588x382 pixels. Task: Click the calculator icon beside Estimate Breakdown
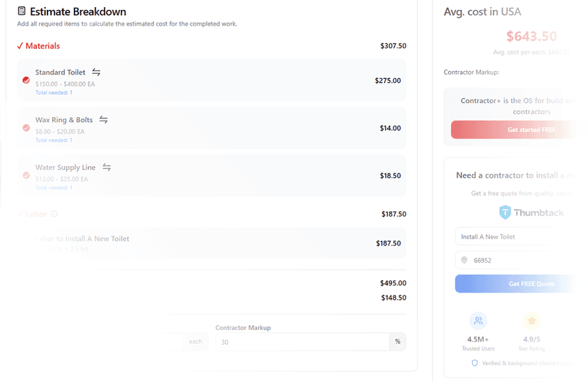point(22,11)
